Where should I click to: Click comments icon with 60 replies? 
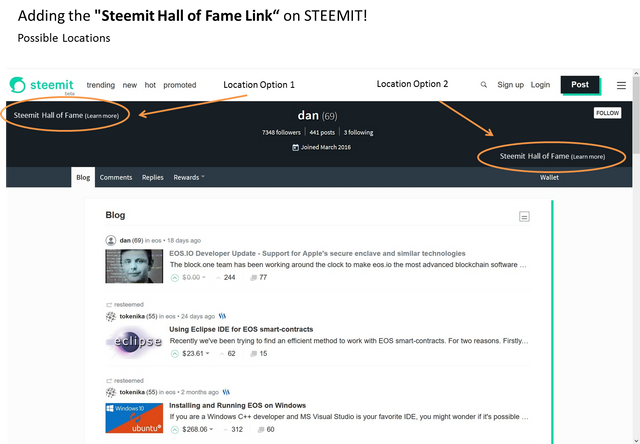261,430
